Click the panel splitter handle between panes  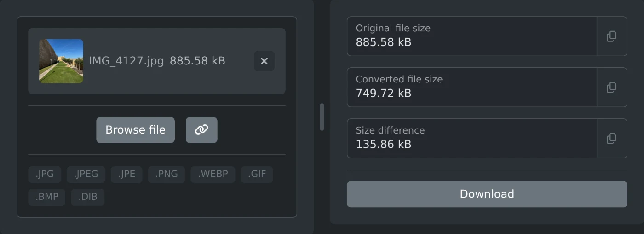(322, 117)
